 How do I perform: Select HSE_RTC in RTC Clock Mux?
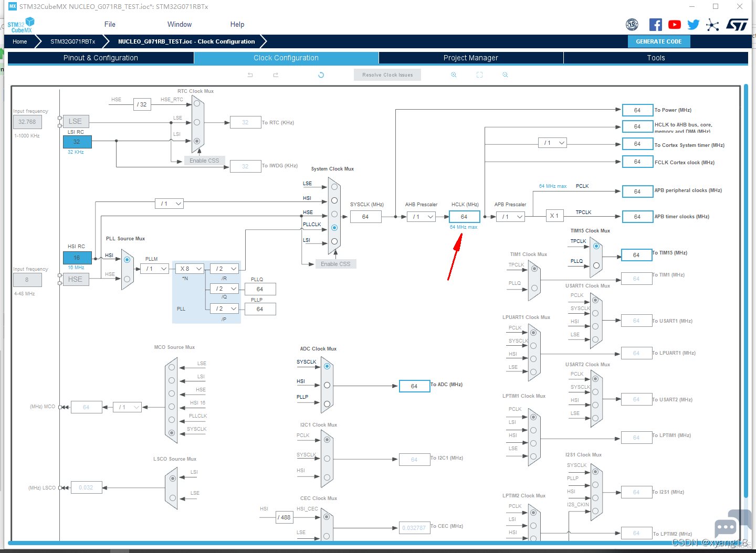(x=197, y=103)
